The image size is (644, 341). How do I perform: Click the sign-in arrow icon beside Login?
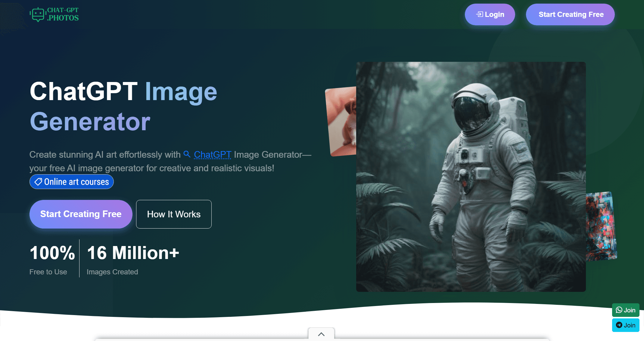click(479, 14)
